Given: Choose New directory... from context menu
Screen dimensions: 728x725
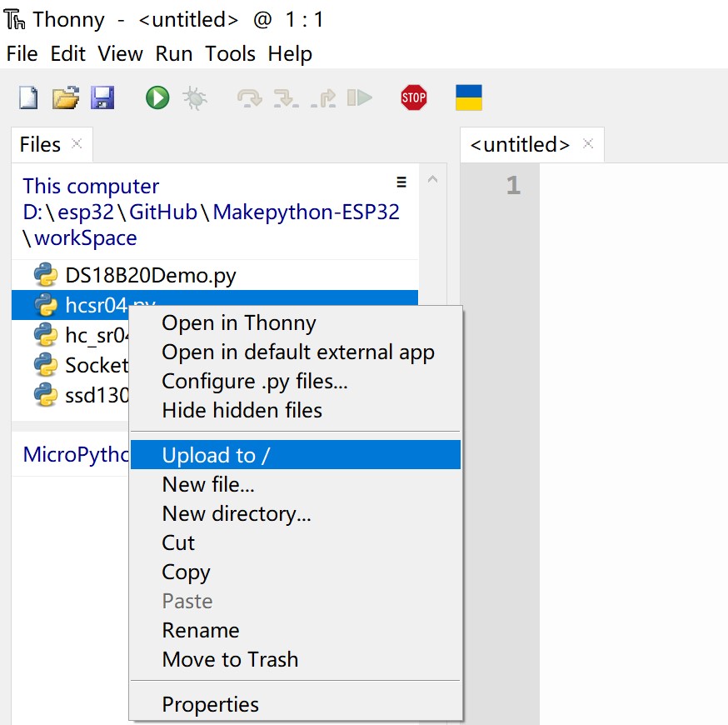Looking at the screenshot, I should (x=296, y=513).
